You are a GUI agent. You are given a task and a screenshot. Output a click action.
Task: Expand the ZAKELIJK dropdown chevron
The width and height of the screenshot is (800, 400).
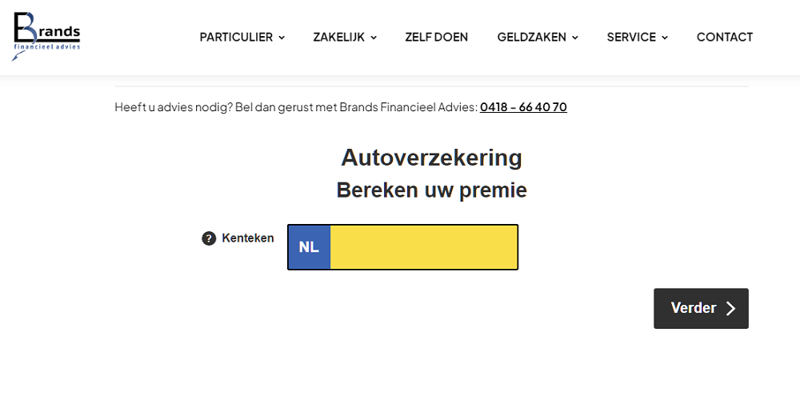point(374,38)
